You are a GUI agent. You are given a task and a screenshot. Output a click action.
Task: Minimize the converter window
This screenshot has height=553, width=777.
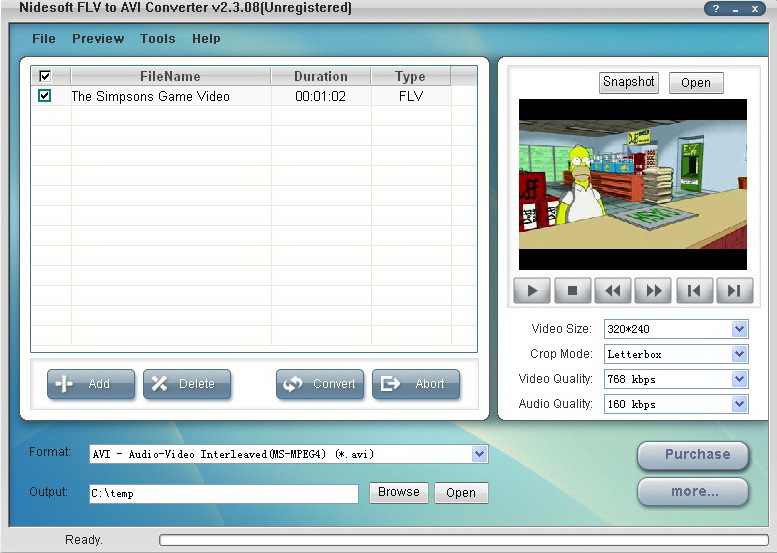(735, 9)
